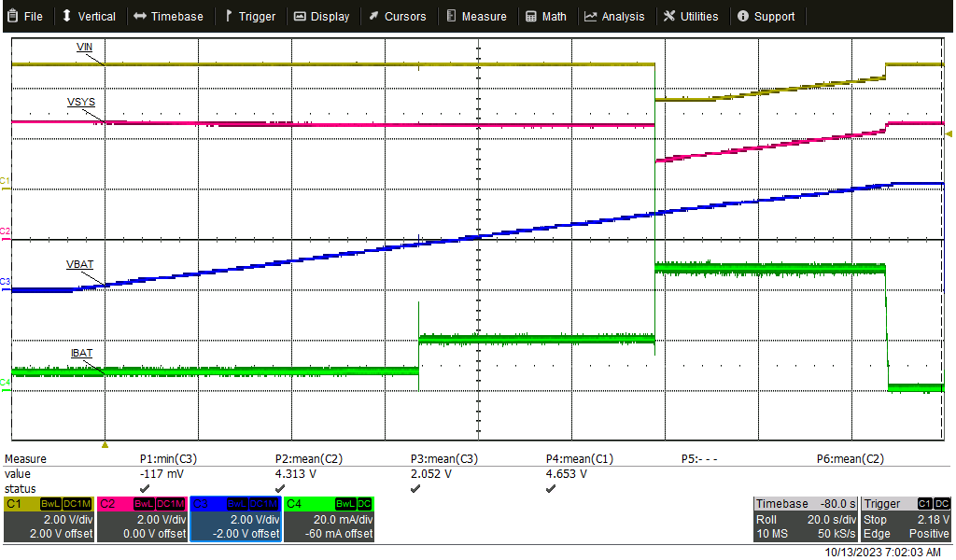Open the Math calculator icon
The height and width of the screenshot is (560, 956).
point(528,15)
